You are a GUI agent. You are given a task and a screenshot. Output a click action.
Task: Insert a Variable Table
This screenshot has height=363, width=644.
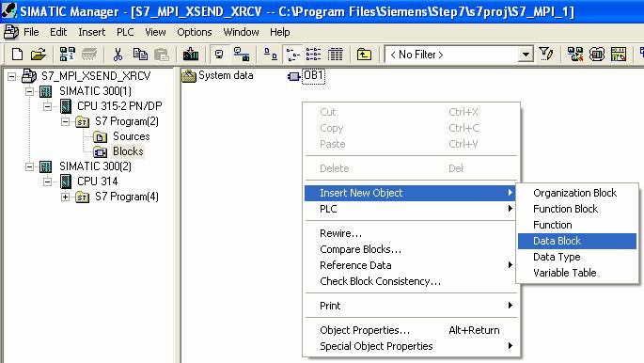click(577, 273)
